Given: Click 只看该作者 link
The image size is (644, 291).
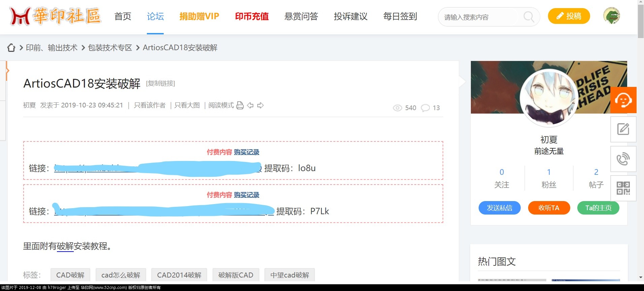Looking at the screenshot, I should pos(150,105).
